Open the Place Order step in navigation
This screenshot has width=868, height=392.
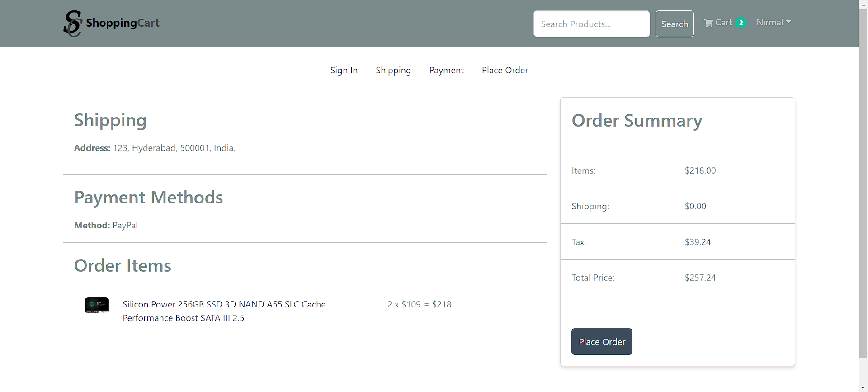pos(505,70)
